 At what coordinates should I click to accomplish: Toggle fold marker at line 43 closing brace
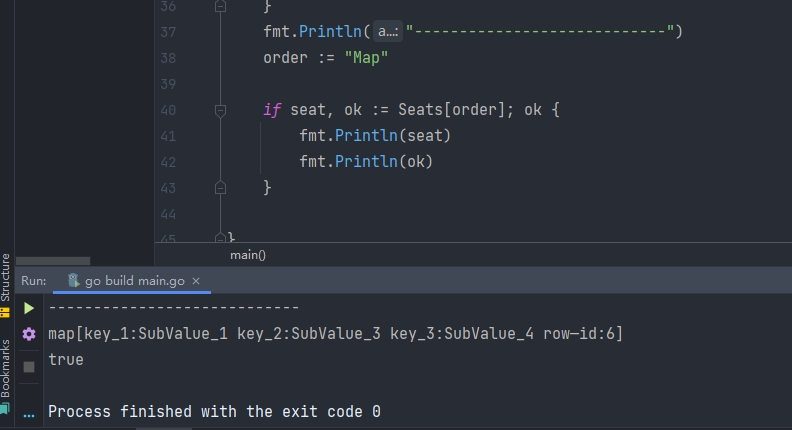(x=221, y=187)
